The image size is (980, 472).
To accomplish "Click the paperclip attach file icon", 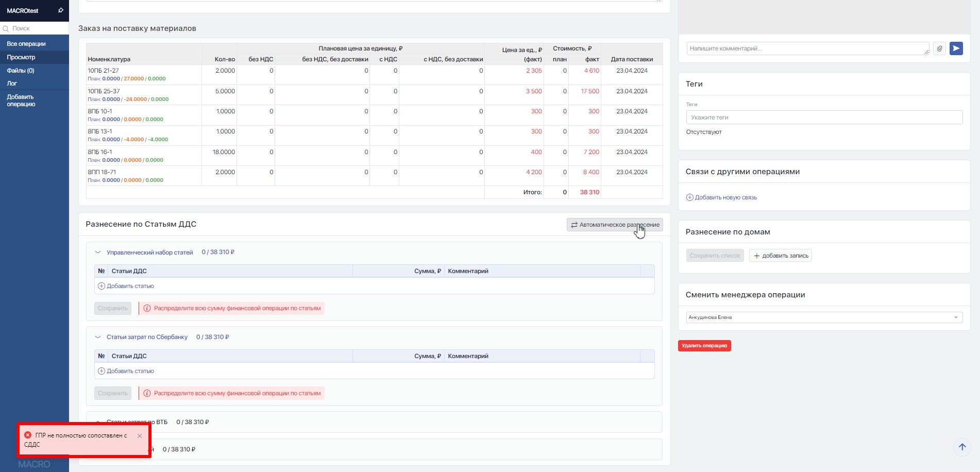I will 939,48.
